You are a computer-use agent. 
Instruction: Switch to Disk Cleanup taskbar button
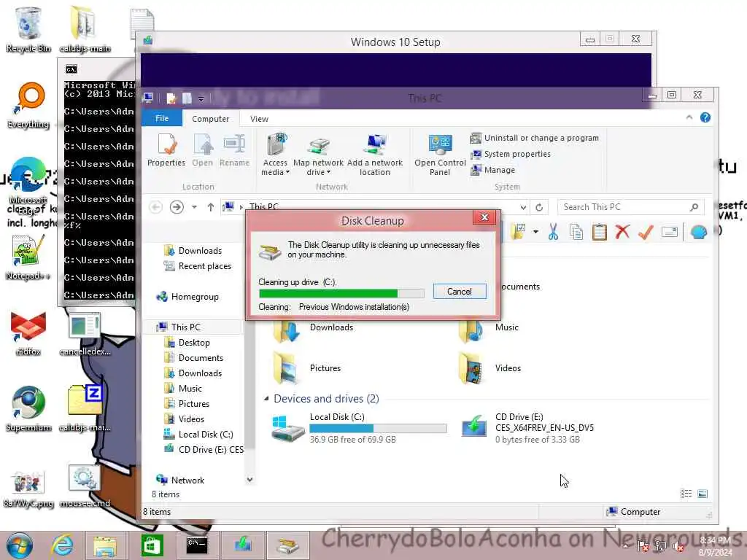[x=287, y=545]
